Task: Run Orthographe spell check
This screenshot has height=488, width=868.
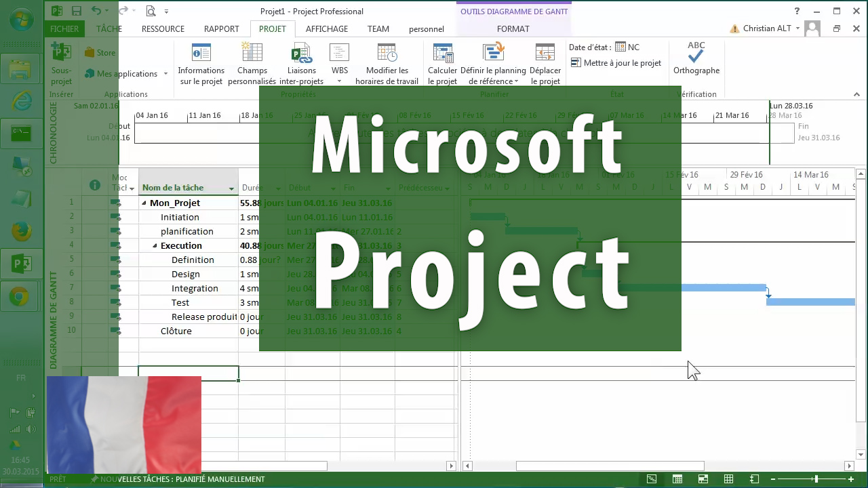Action: (696, 58)
